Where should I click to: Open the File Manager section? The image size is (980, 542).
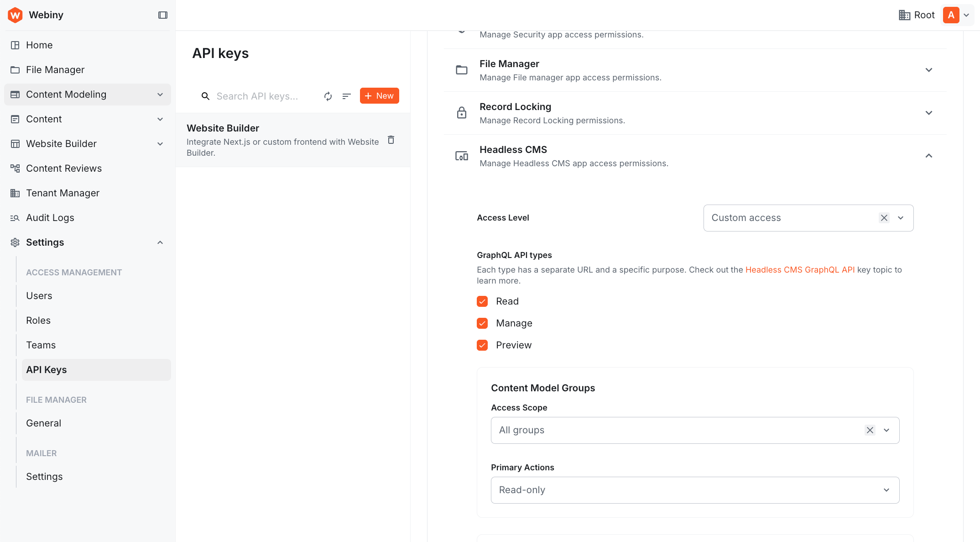[x=55, y=69]
